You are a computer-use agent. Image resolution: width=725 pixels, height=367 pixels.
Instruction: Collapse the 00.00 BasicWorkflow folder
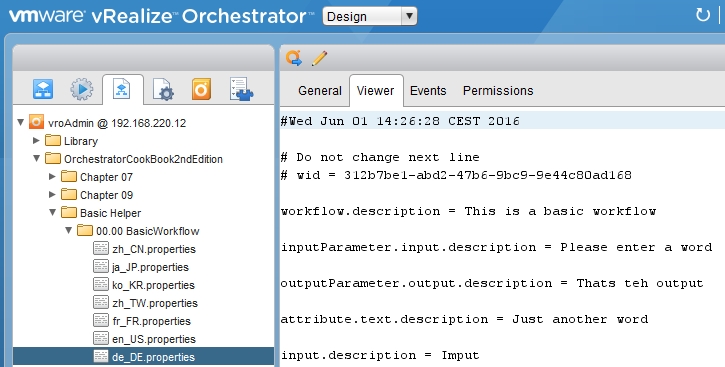pyautogui.click(x=68, y=230)
